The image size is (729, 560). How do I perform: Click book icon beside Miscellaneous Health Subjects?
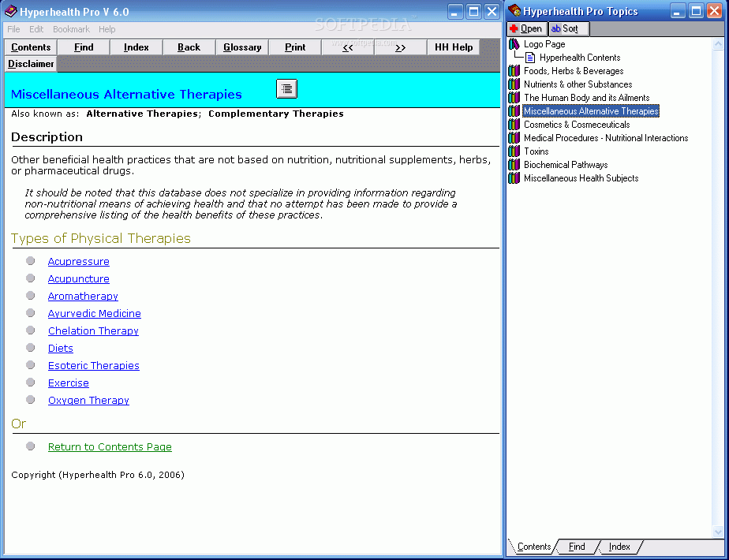click(514, 178)
